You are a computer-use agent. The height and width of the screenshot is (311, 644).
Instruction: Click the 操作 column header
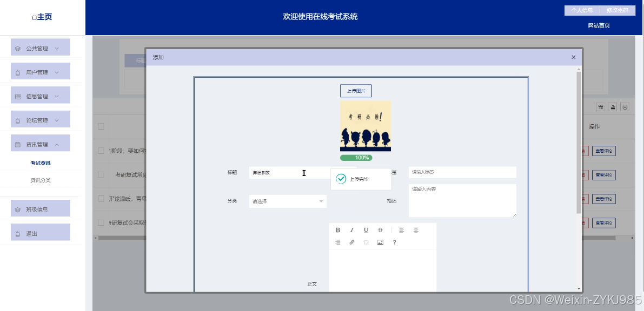[x=594, y=127]
